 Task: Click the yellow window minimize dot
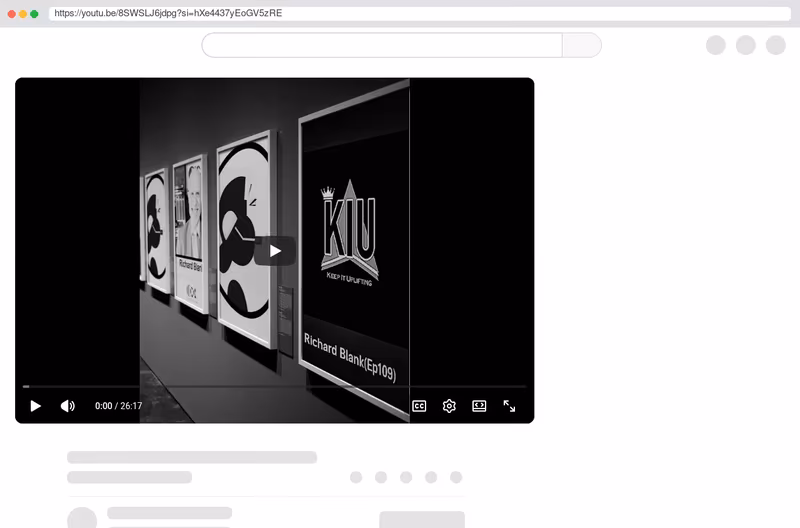point(23,14)
